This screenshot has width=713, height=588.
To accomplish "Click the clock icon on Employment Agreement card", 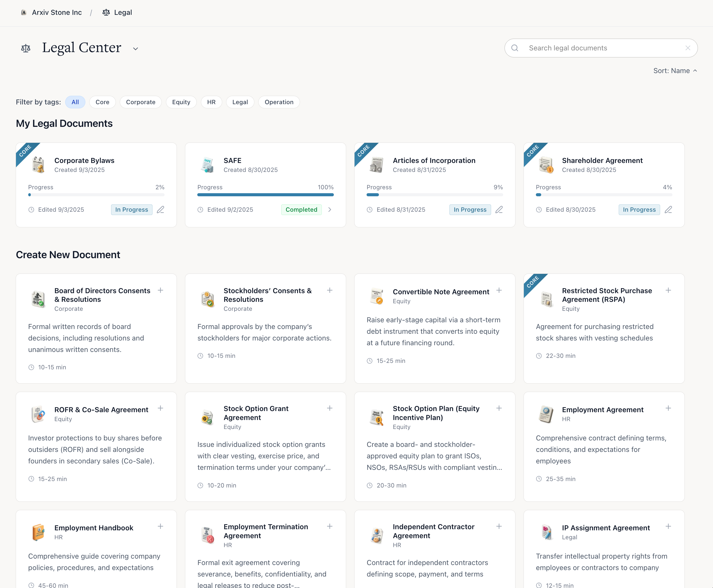I will tap(539, 479).
